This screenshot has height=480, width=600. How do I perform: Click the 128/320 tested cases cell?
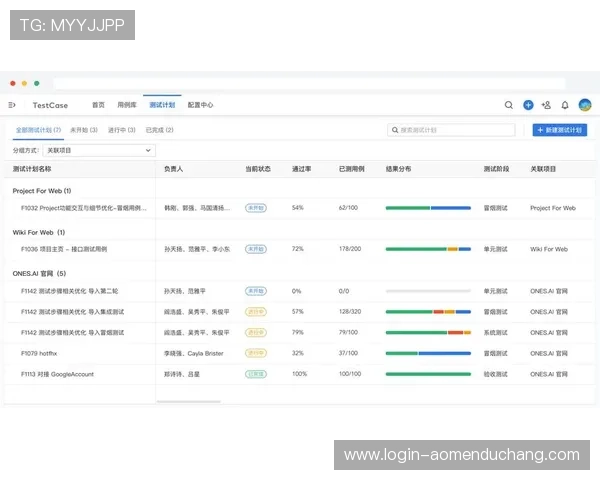point(350,312)
